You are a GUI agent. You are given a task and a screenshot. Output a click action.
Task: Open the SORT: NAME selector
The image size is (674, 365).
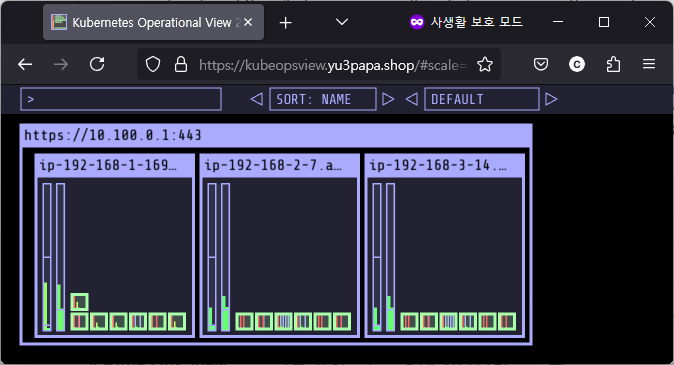point(323,99)
